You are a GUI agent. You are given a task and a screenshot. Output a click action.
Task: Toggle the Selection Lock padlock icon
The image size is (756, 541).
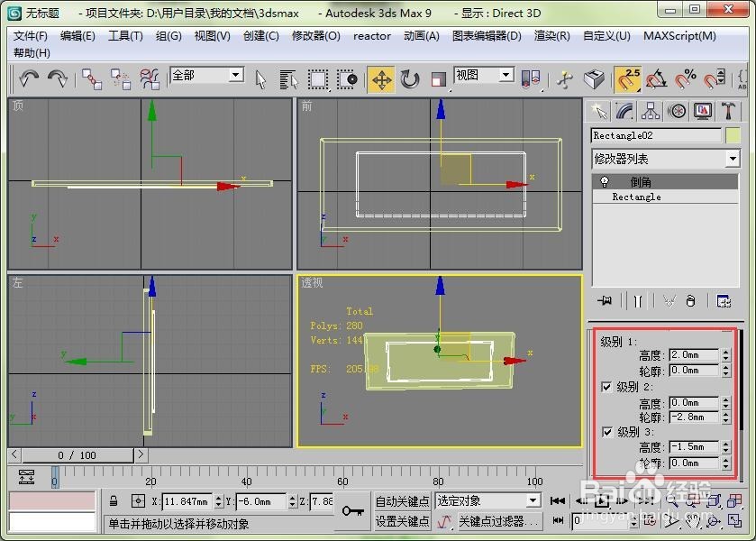pyautogui.click(x=114, y=501)
